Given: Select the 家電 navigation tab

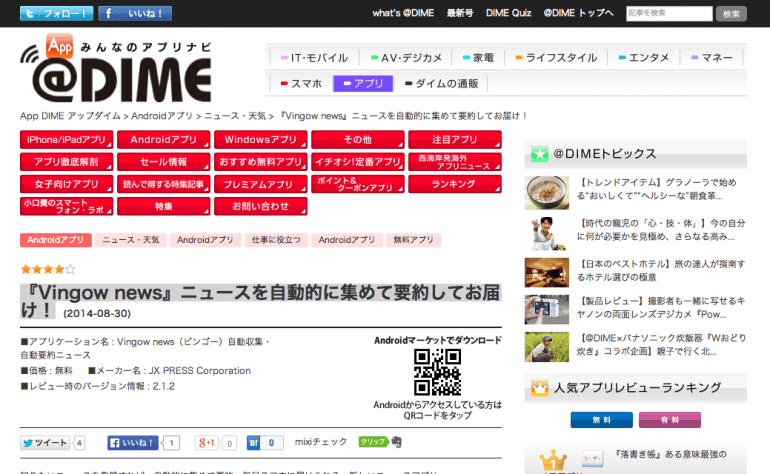Looking at the screenshot, I should [478, 58].
